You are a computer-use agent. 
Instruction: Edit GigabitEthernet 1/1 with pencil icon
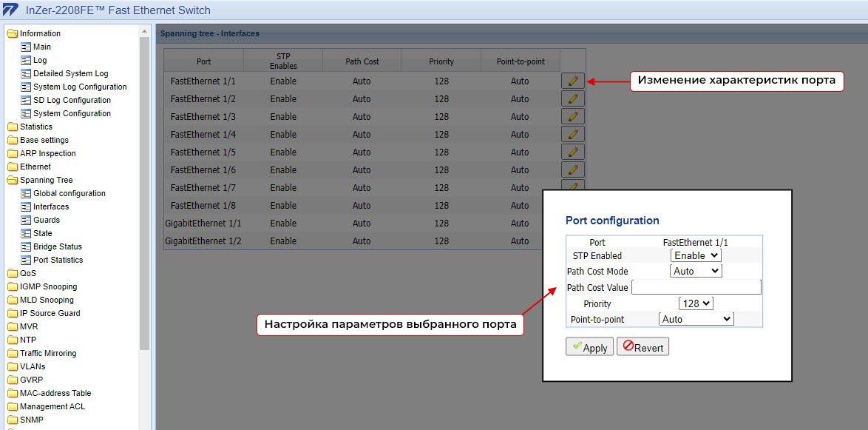point(573,223)
